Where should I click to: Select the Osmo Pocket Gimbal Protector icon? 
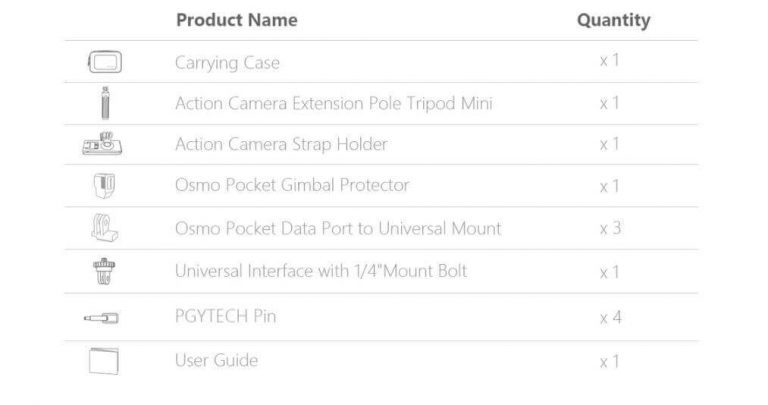click(104, 186)
